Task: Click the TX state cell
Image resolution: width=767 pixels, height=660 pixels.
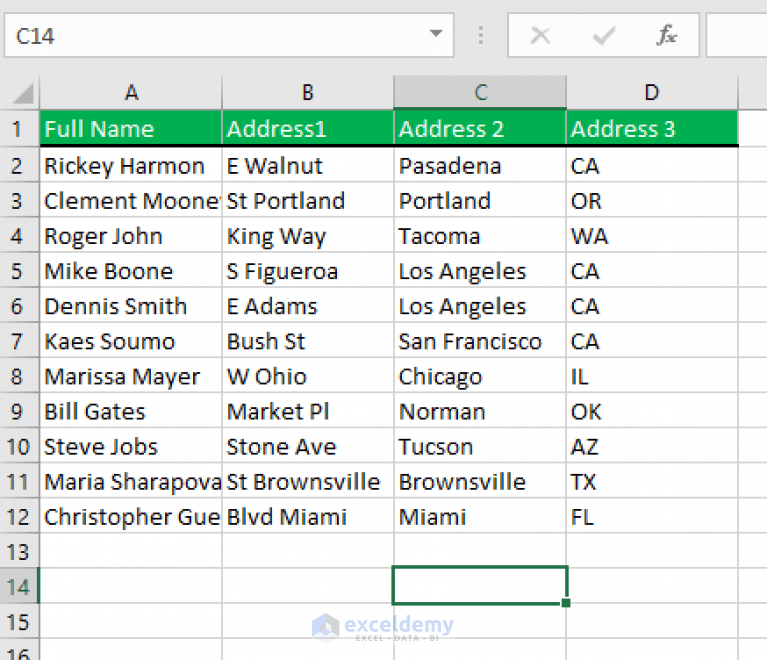Action: [x=652, y=481]
